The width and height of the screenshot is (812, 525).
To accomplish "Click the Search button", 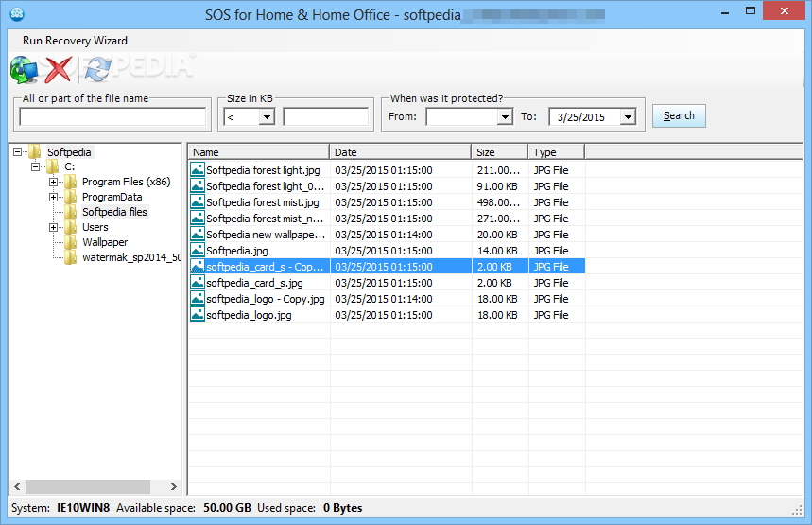I will coord(679,115).
